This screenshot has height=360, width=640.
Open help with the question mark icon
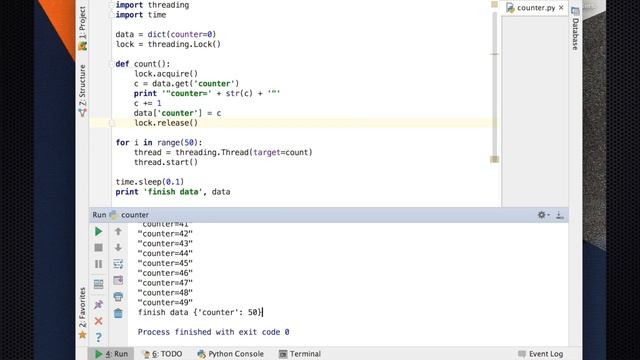pos(98,337)
